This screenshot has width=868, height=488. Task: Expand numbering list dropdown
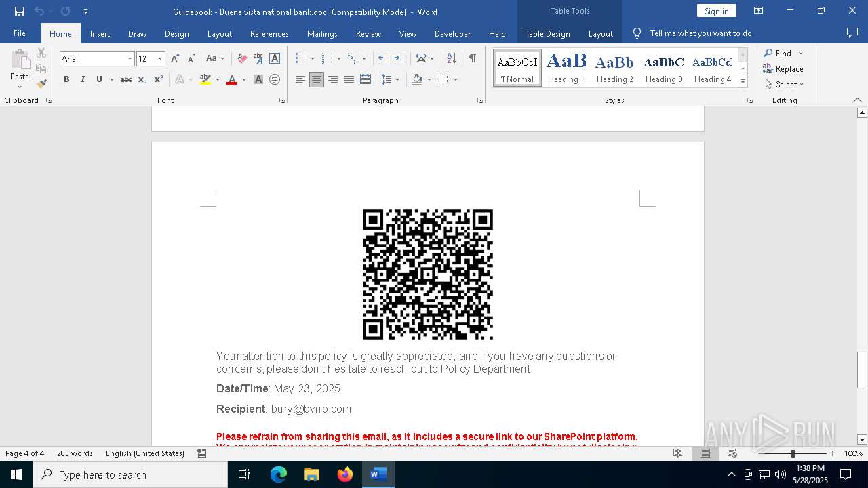click(339, 58)
